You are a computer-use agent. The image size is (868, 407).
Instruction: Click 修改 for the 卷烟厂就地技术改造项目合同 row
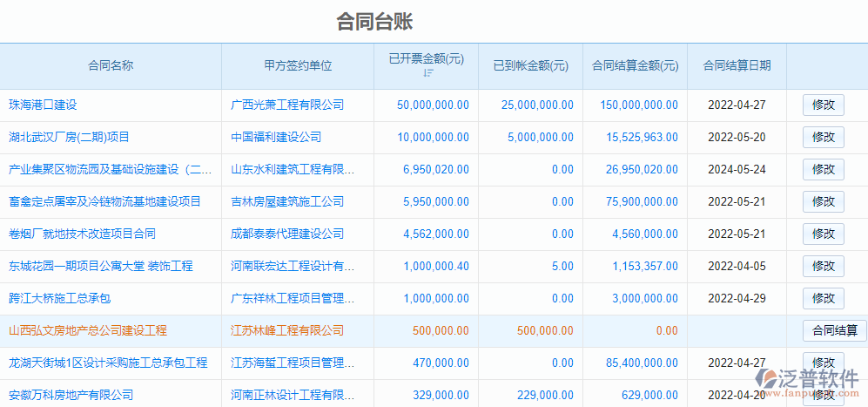pos(823,234)
